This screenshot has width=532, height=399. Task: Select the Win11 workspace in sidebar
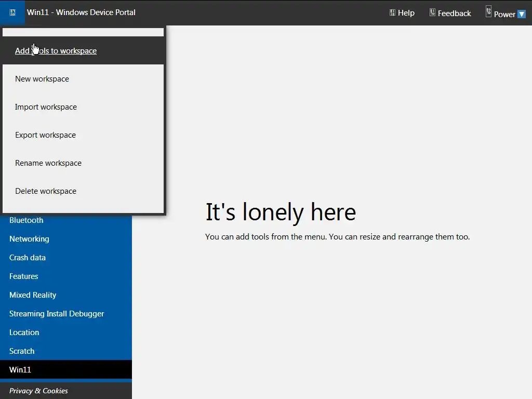point(66,369)
